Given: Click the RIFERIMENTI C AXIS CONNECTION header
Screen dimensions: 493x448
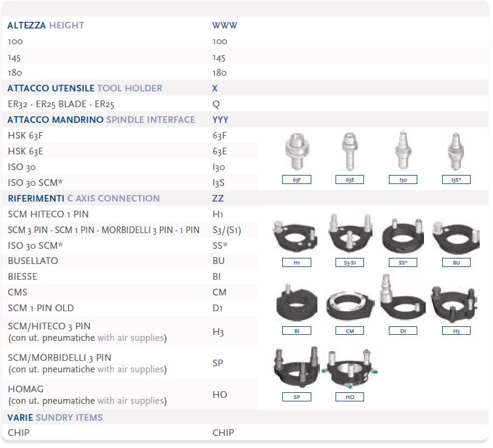Looking at the screenshot, I should click(x=84, y=199).
